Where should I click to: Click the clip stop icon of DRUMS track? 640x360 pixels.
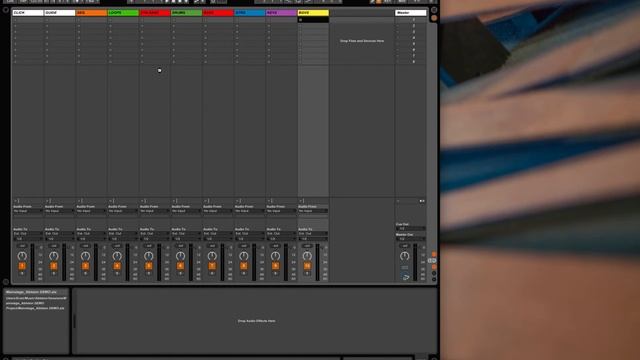point(174,201)
